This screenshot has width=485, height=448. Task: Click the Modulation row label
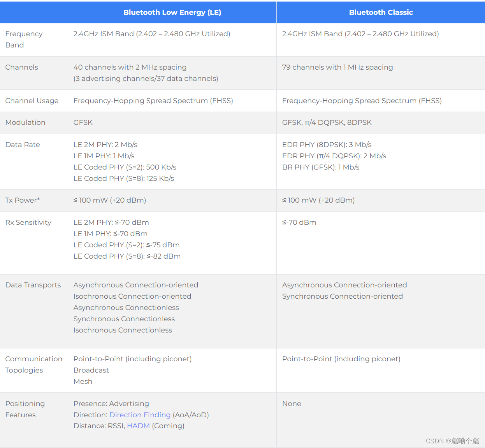pyautogui.click(x=25, y=122)
